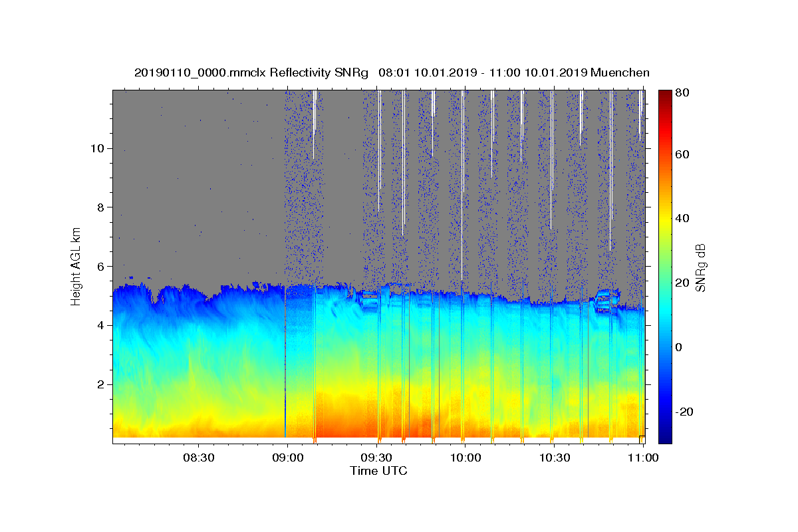
Task: Click the dark red top of the colorbar
Action: 665,96
